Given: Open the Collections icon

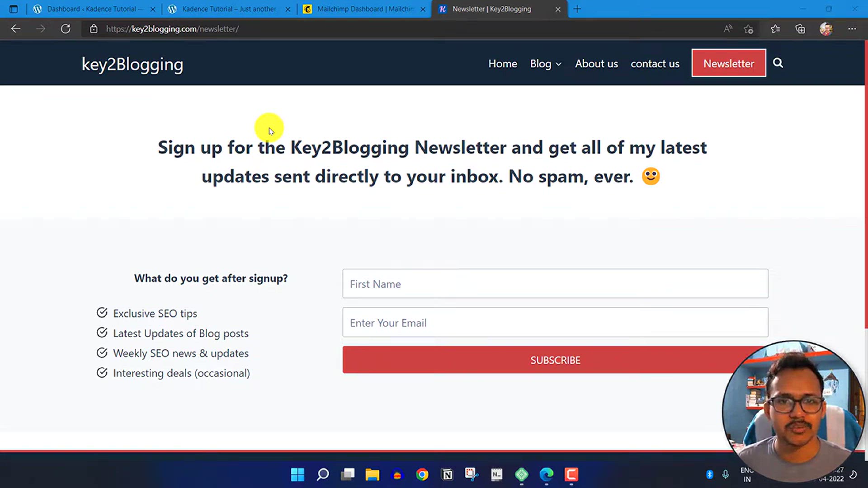Looking at the screenshot, I should [800, 29].
